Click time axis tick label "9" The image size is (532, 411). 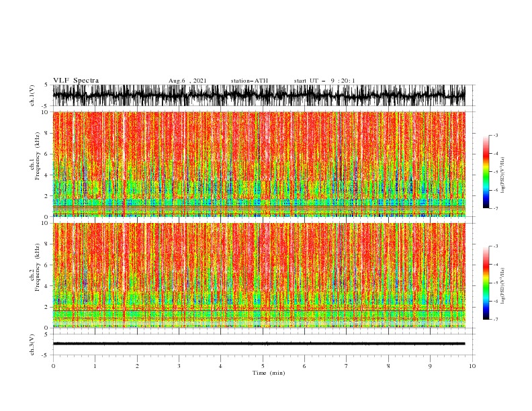tap(430, 366)
